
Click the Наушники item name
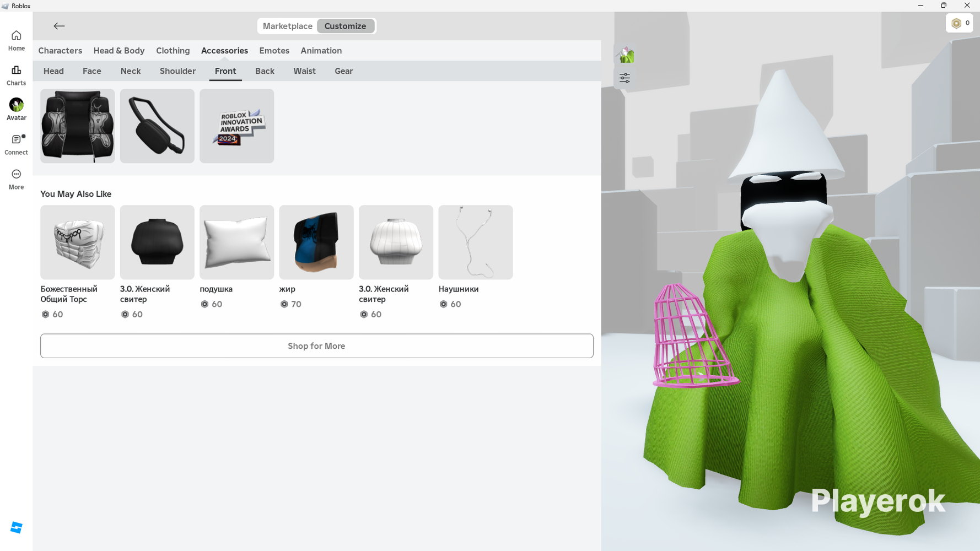click(x=459, y=289)
